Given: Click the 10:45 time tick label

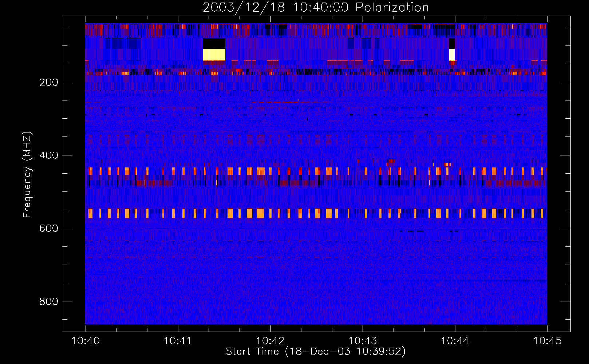Looking at the screenshot, I should pyautogui.click(x=548, y=341).
